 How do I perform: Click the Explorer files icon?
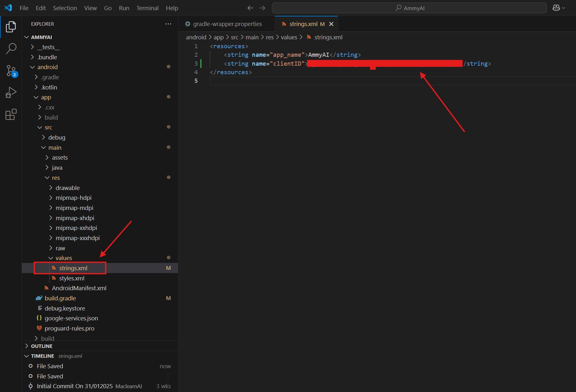pos(11,27)
